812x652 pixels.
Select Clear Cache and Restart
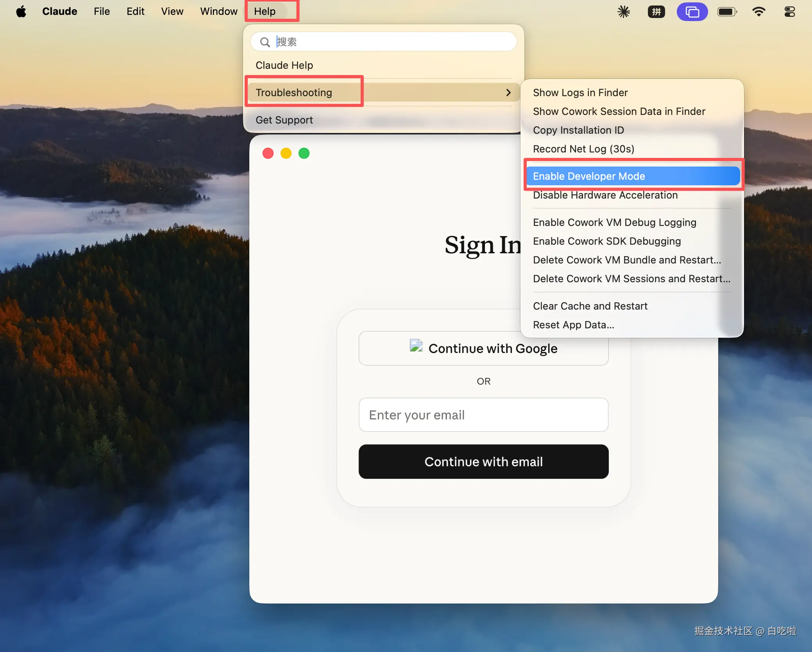pyautogui.click(x=632, y=306)
